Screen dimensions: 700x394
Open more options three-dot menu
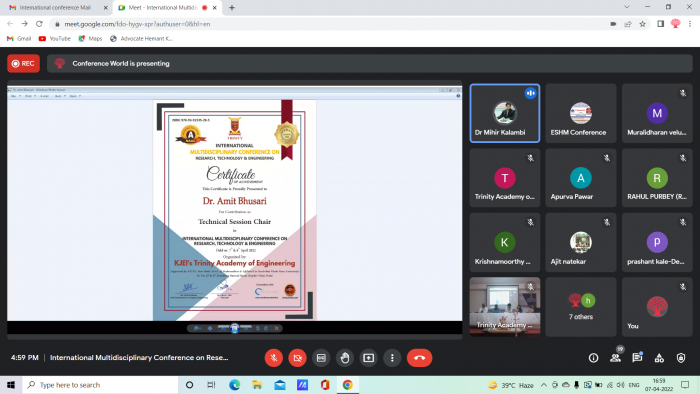pyautogui.click(x=392, y=358)
